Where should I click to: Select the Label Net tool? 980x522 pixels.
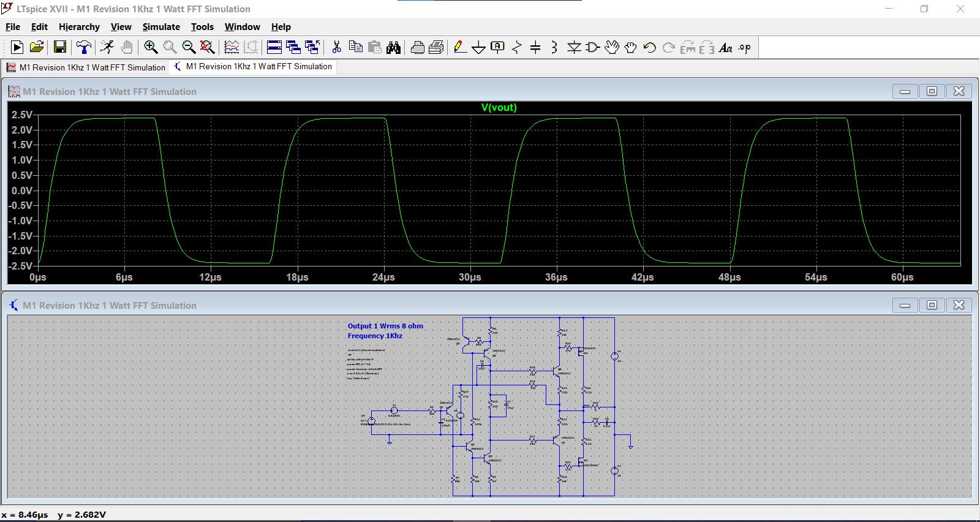click(498, 47)
